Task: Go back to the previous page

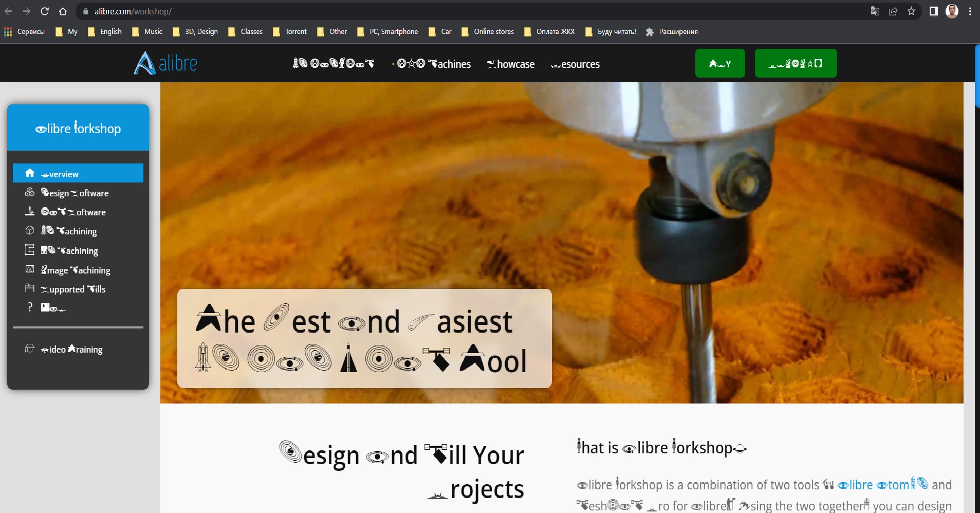Action: pyautogui.click(x=9, y=11)
